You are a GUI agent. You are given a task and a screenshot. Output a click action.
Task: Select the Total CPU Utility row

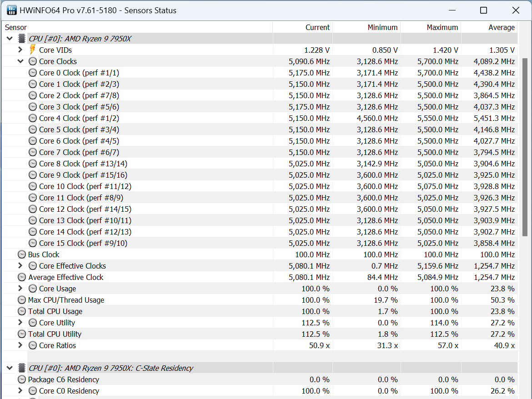(260, 334)
